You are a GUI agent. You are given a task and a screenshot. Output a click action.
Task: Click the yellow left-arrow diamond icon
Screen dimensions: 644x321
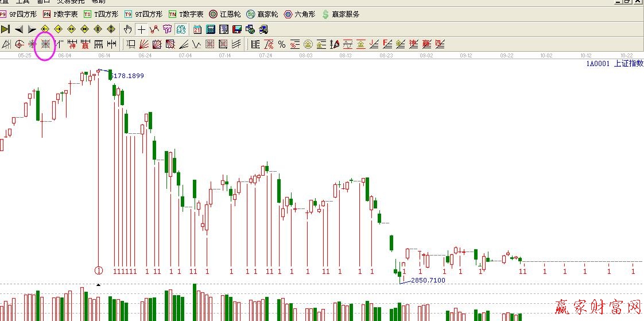45,29
